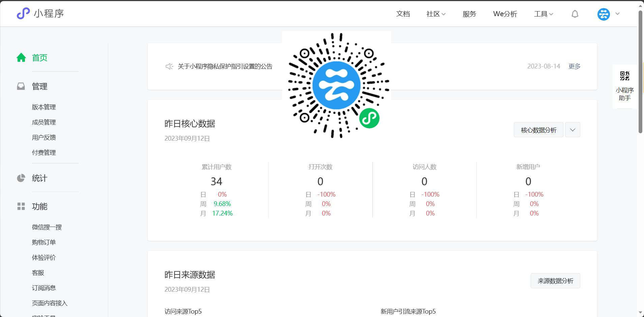Click the 访问人数 label
The height and width of the screenshot is (317, 644).
pos(425,167)
